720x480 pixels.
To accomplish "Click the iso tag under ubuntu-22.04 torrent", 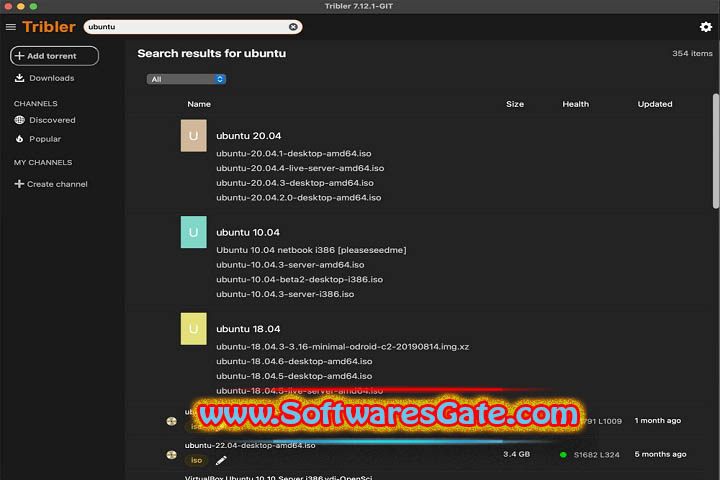I will tap(196, 460).
